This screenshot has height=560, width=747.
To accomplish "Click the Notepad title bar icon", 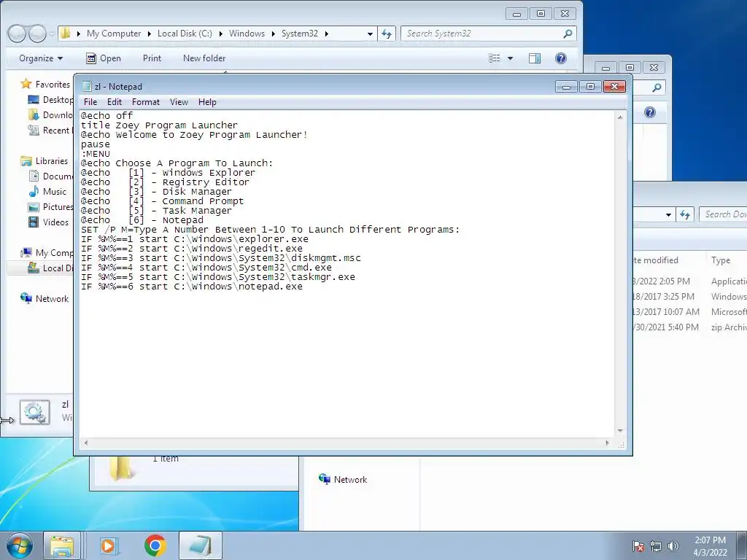I will (x=87, y=86).
